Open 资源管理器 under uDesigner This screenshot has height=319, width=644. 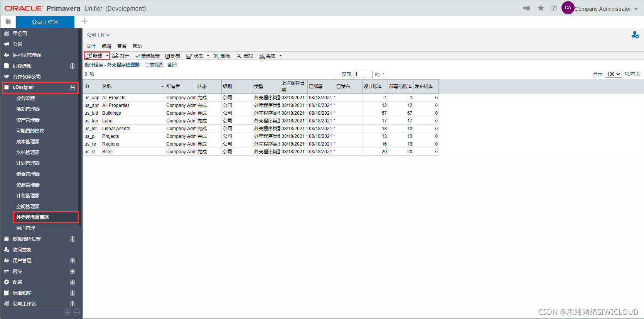click(x=28, y=185)
